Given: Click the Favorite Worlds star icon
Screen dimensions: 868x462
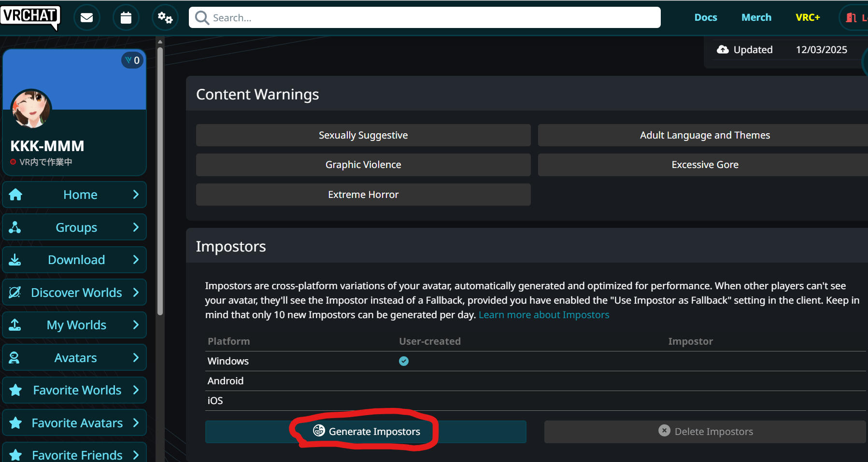Looking at the screenshot, I should click(x=15, y=390).
